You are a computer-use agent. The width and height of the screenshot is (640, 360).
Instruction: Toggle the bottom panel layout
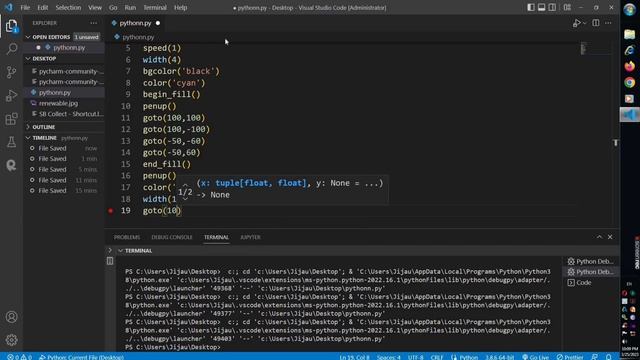(541, 7)
